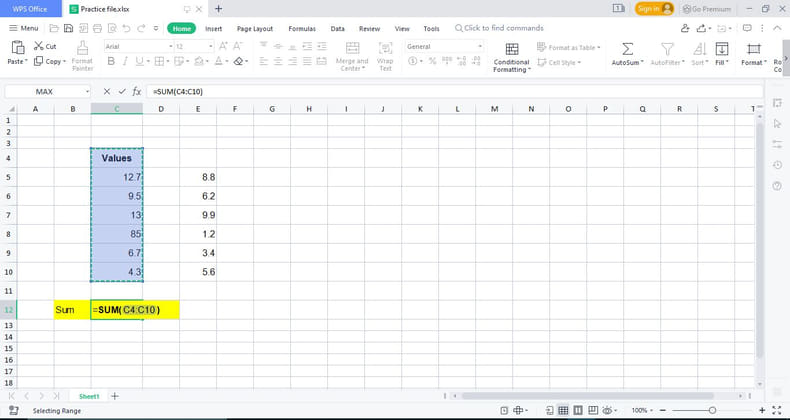This screenshot has height=420, width=790.
Task: Select the Review tab
Action: click(369, 29)
